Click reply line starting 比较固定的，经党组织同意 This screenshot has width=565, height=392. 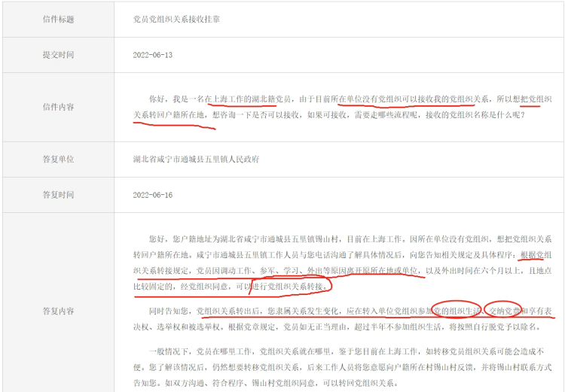(231, 287)
